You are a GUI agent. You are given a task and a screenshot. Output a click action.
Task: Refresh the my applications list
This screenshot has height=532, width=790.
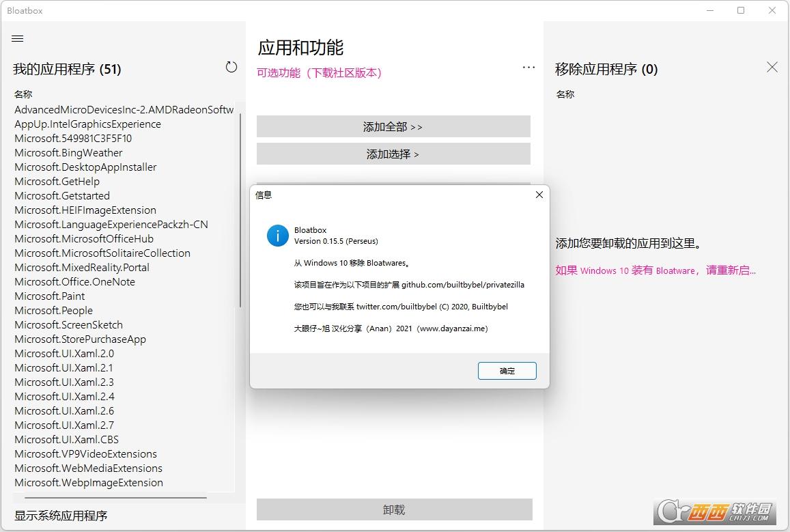point(231,67)
